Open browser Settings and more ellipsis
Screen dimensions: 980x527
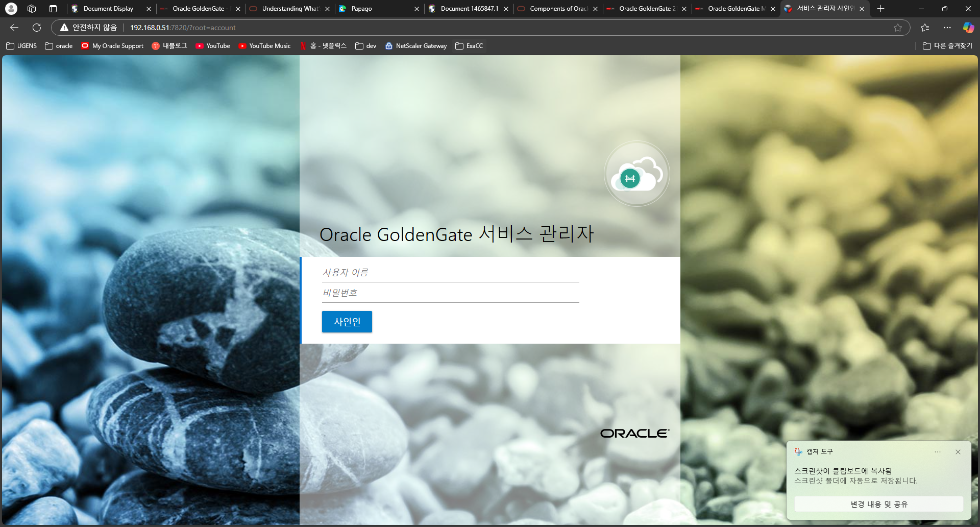947,28
